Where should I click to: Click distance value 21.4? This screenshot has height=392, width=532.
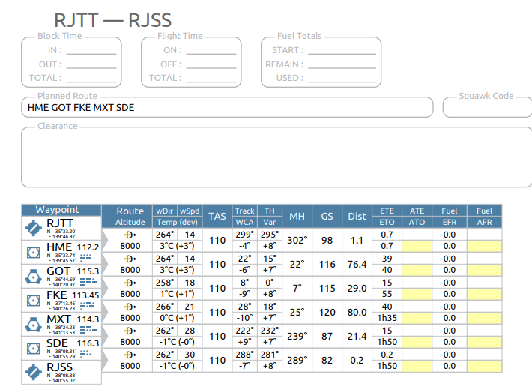pyautogui.click(x=357, y=337)
